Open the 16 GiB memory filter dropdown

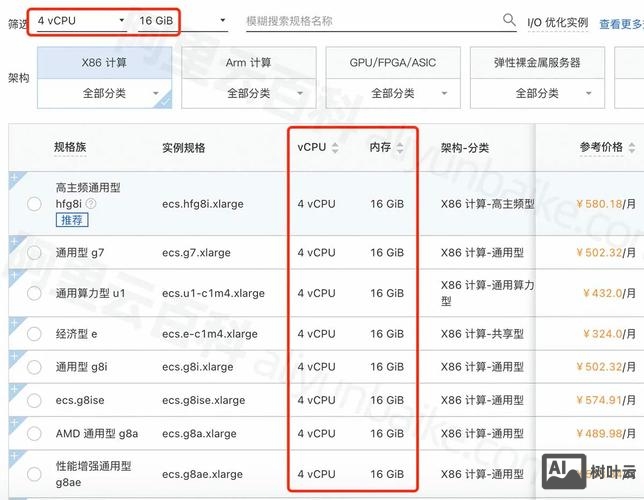182,21
